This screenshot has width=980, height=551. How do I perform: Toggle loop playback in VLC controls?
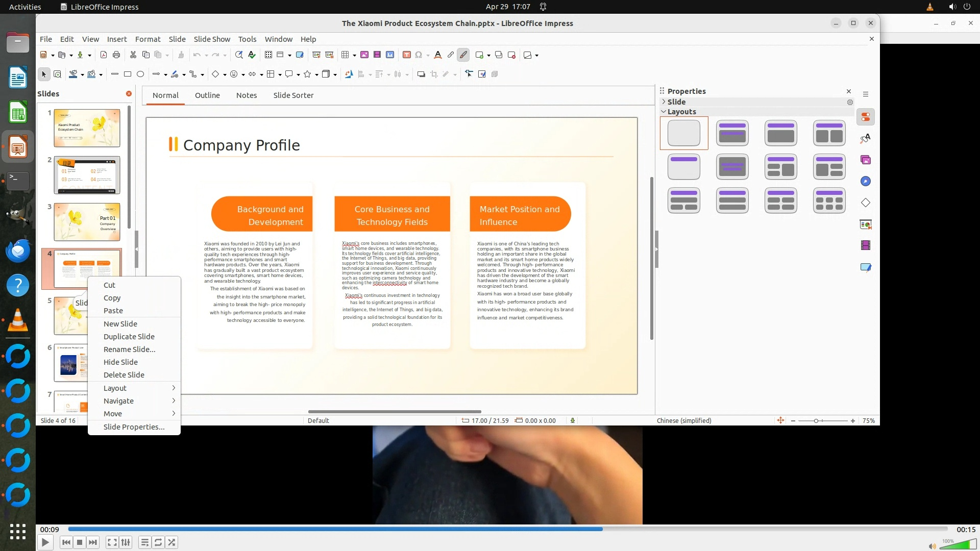158,542
